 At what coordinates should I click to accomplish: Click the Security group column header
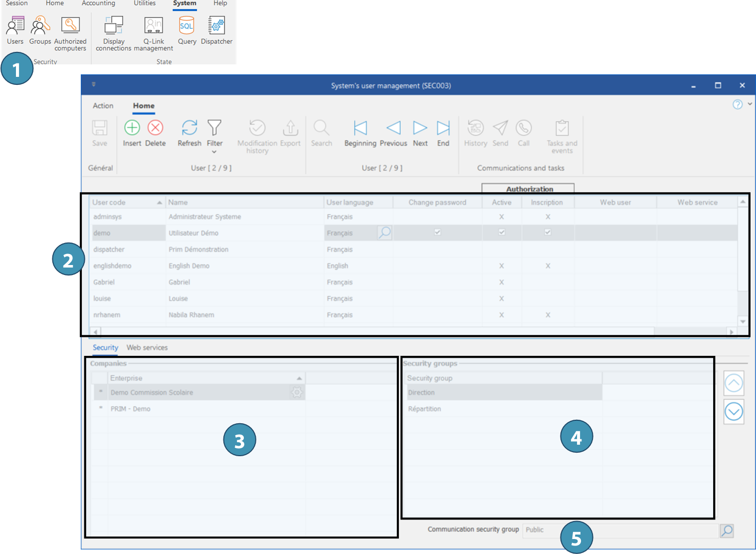tap(504, 378)
